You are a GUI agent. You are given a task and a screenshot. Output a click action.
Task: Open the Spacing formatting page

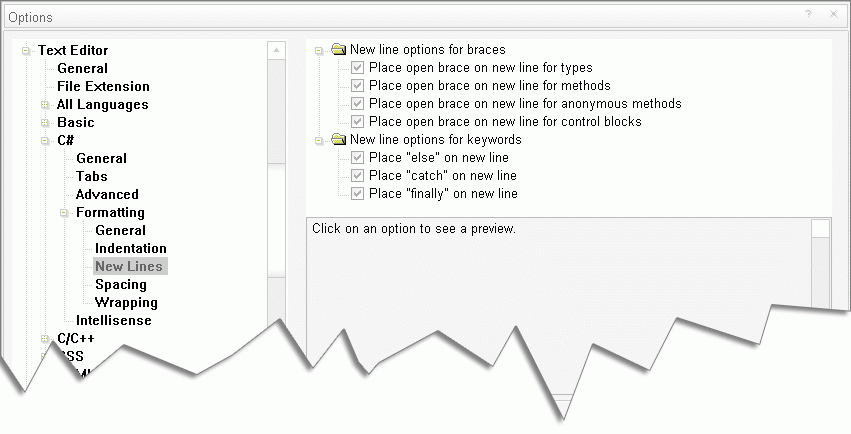[120, 284]
